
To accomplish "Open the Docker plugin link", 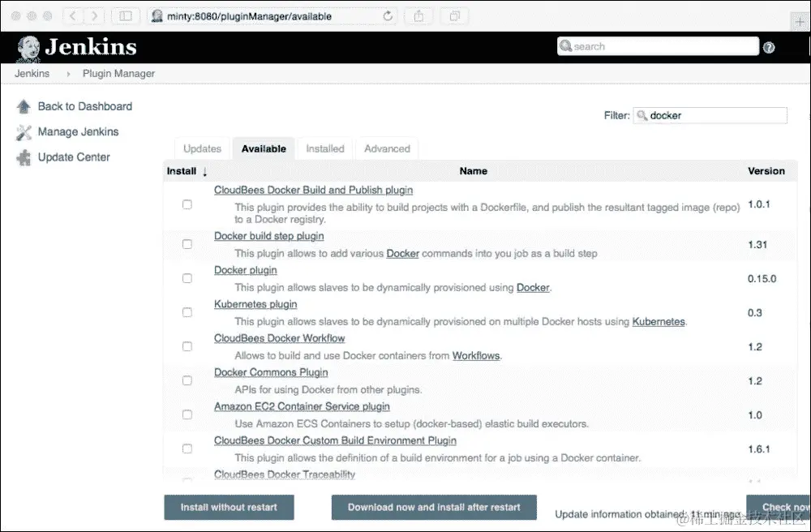I will pyautogui.click(x=246, y=270).
